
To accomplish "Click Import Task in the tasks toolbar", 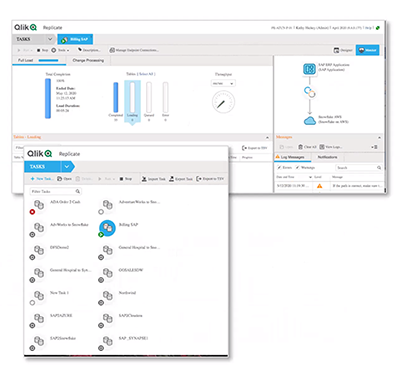I will (x=153, y=179).
